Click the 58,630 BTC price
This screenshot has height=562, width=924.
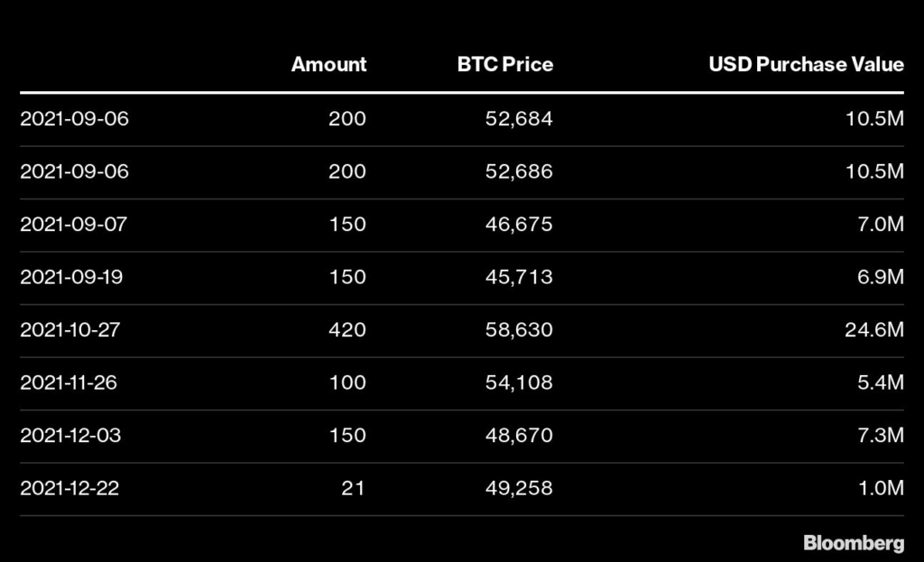pyautogui.click(x=519, y=329)
